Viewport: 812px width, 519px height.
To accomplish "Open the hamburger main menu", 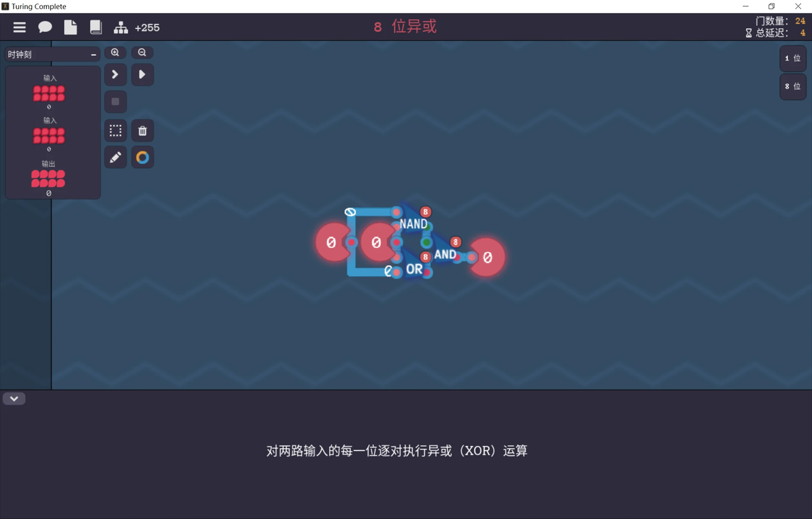I will [20, 27].
